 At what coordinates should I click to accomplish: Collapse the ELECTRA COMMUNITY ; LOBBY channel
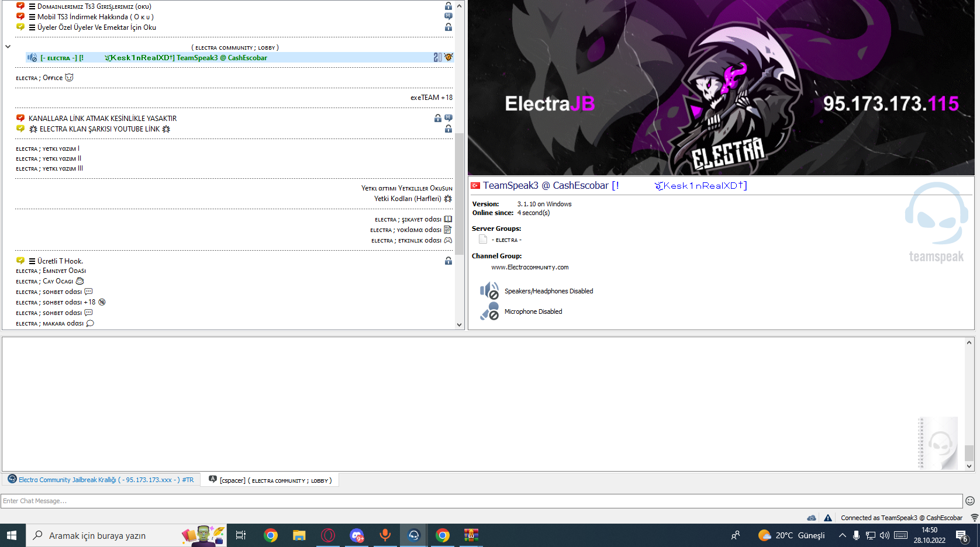coord(8,47)
